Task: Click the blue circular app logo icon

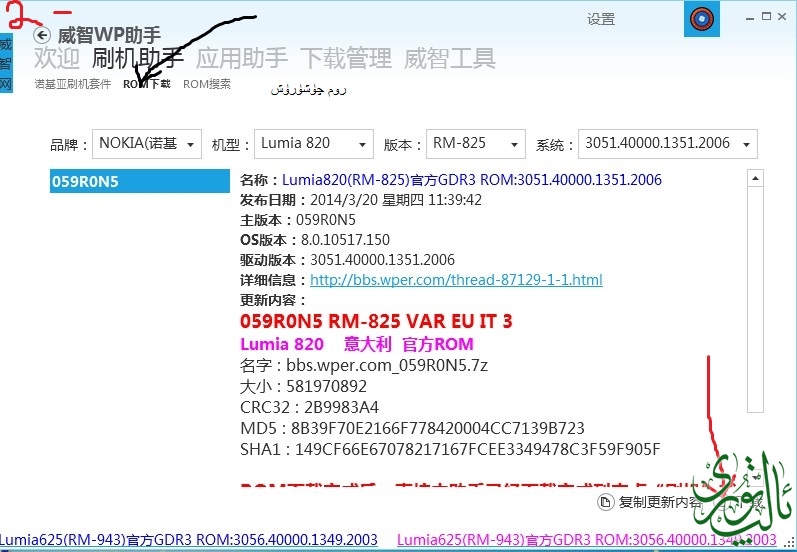Action: click(701, 19)
